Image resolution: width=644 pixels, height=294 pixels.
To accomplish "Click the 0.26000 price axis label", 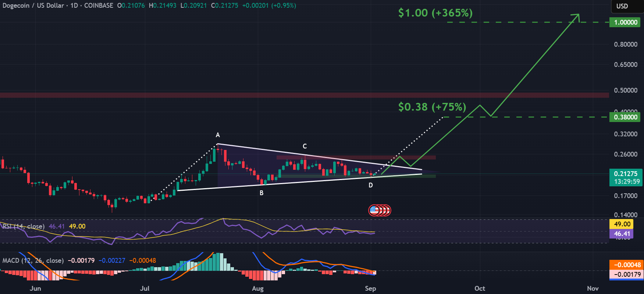I will coord(626,154).
